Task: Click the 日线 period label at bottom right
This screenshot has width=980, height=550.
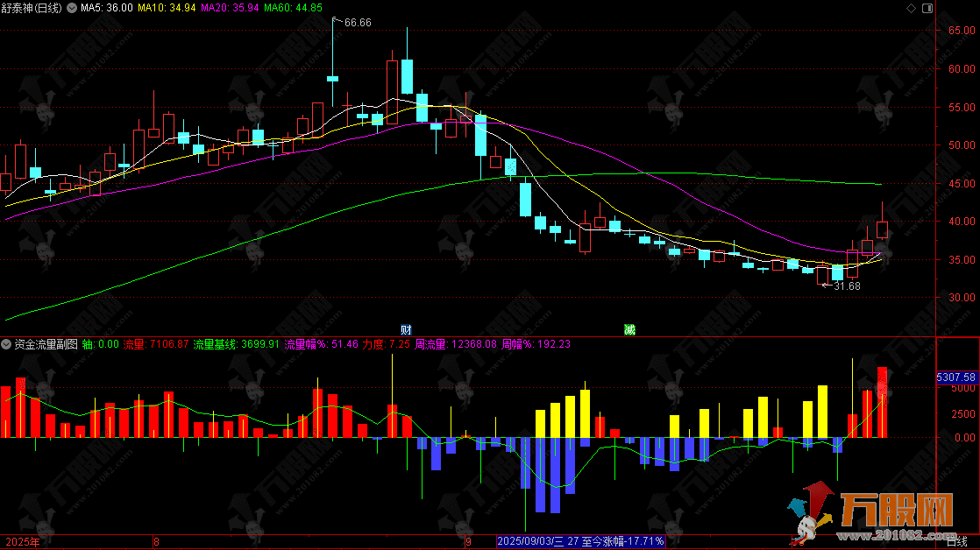Action: coord(957,542)
